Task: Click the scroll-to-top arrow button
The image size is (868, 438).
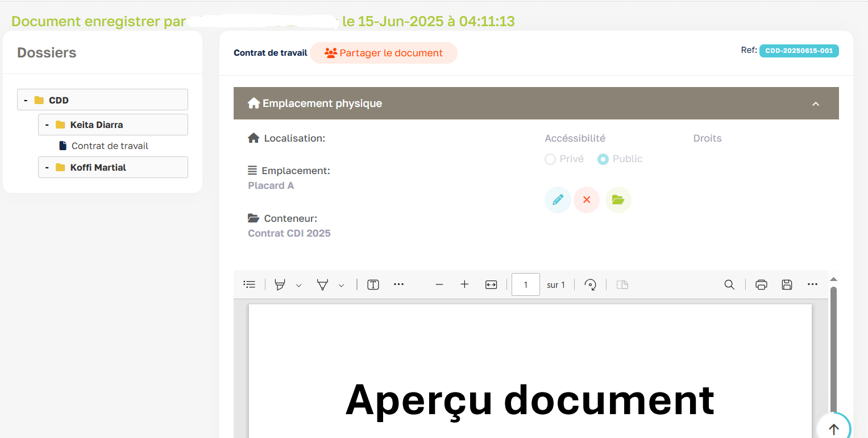Action: 833,429
